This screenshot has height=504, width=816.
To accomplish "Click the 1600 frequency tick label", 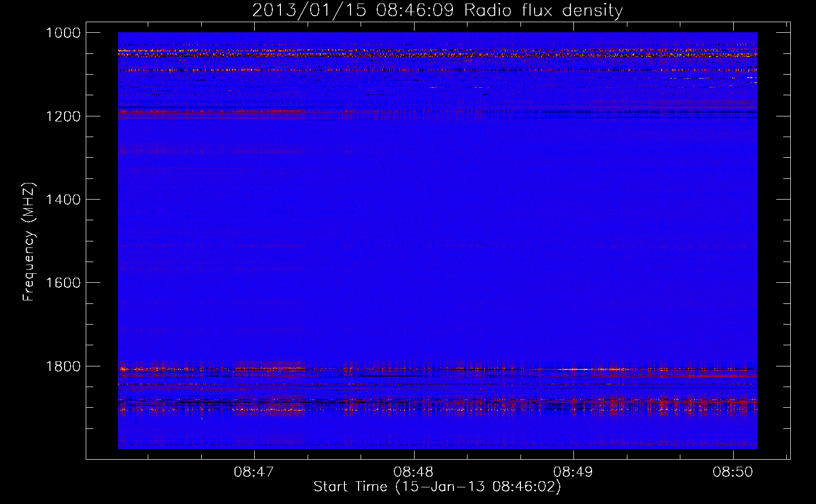I will [63, 283].
